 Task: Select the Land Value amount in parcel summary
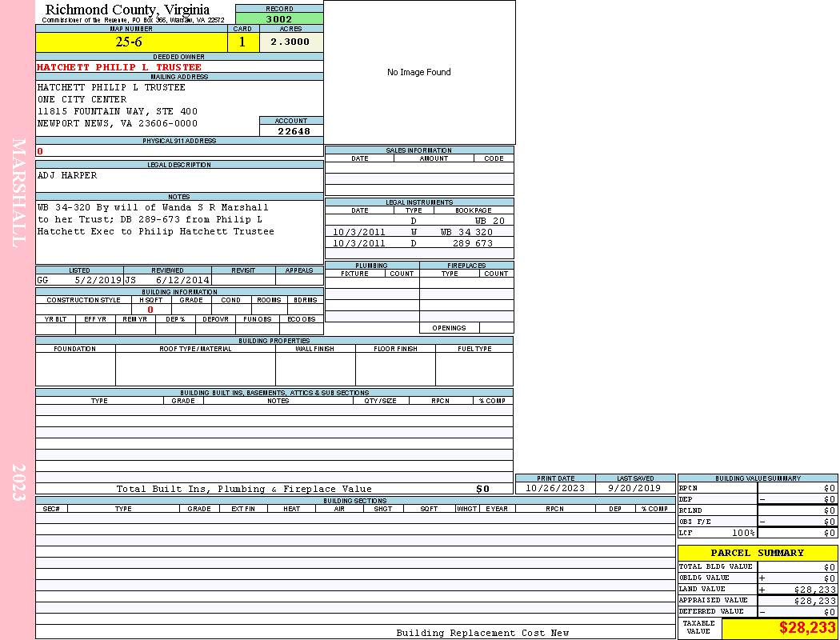pyautogui.click(x=814, y=589)
